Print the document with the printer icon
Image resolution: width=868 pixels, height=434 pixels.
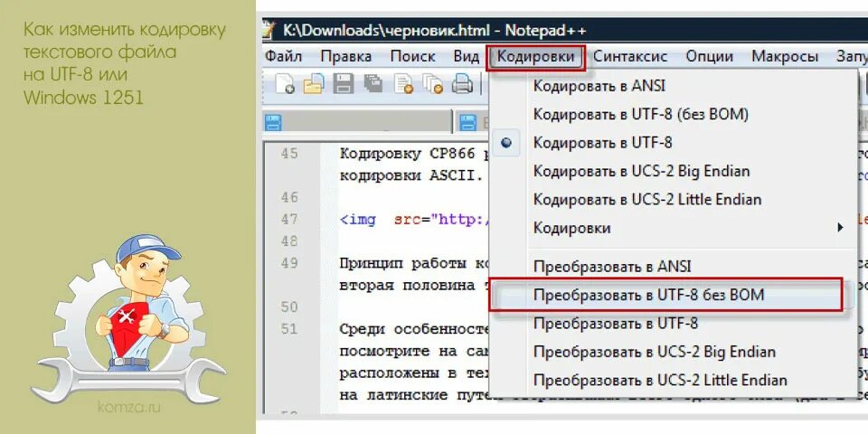click(x=462, y=84)
